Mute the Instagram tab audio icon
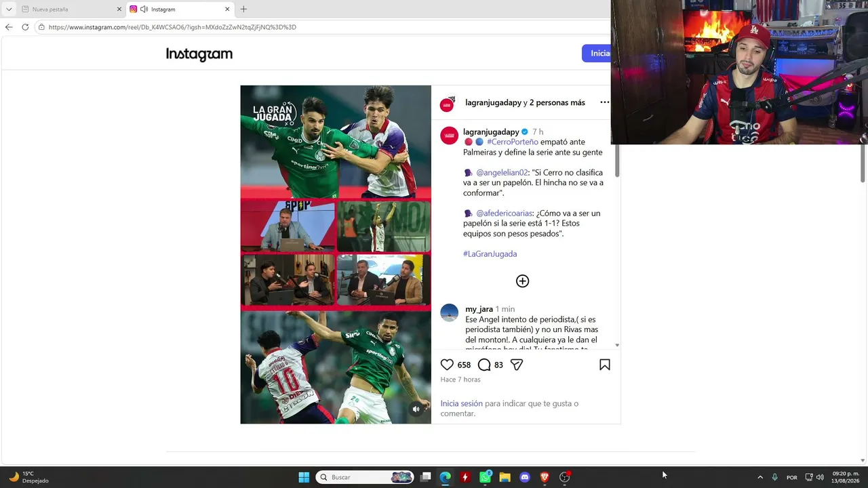The height and width of the screenshot is (488, 868). [144, 9]
